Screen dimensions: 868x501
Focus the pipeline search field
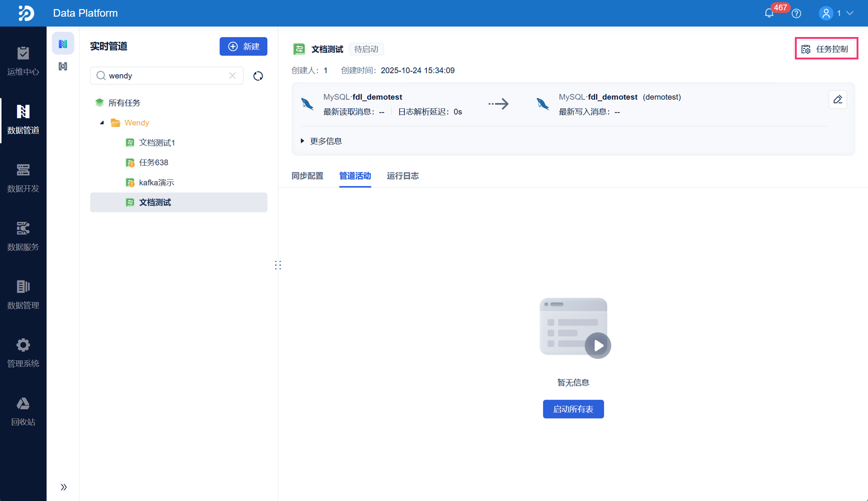tap(166, 75)
